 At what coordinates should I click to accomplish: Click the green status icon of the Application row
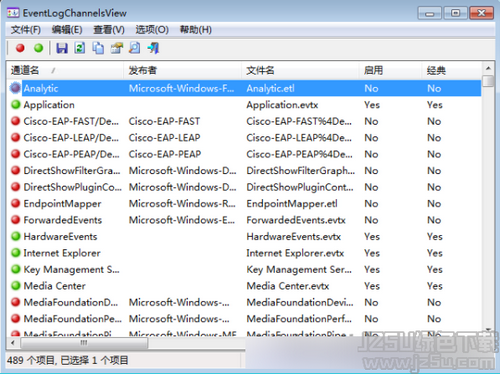click(16, 105)
